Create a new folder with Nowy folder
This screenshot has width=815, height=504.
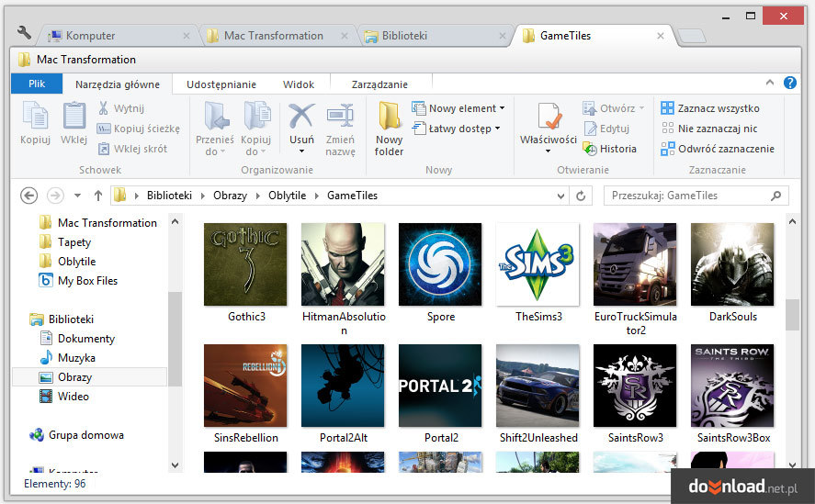(389, 129)
